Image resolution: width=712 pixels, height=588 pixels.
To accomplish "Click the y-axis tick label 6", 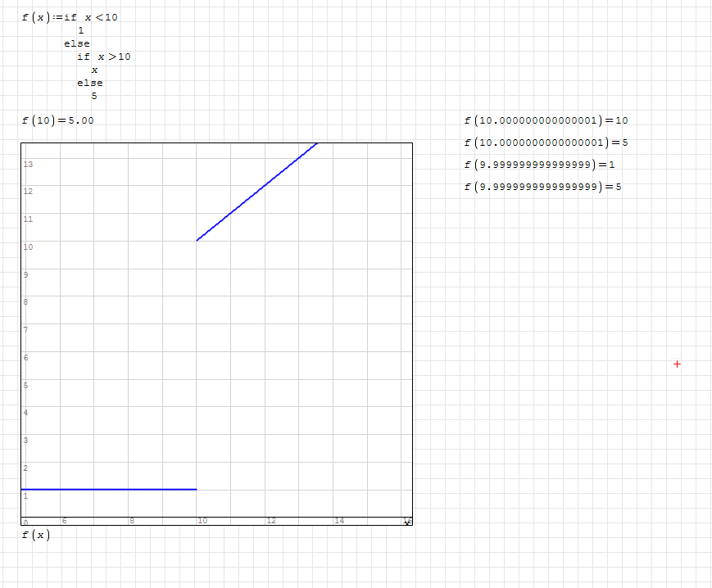I will 26,358.
